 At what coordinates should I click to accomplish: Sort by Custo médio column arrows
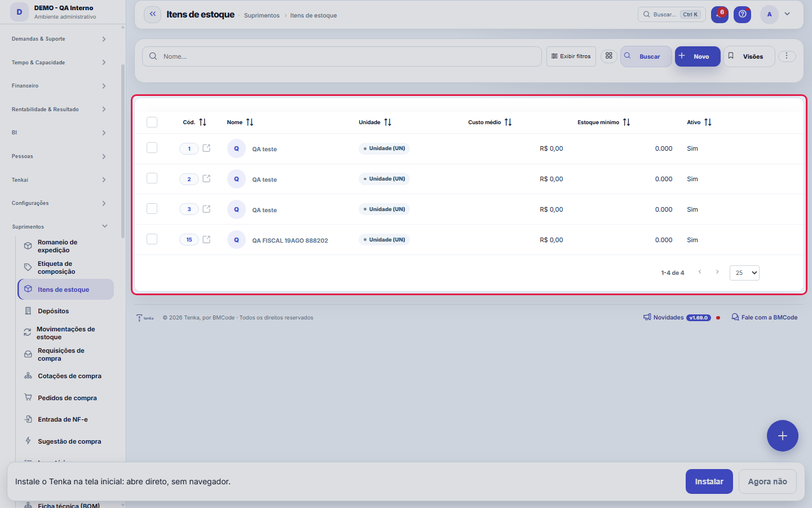508,122
